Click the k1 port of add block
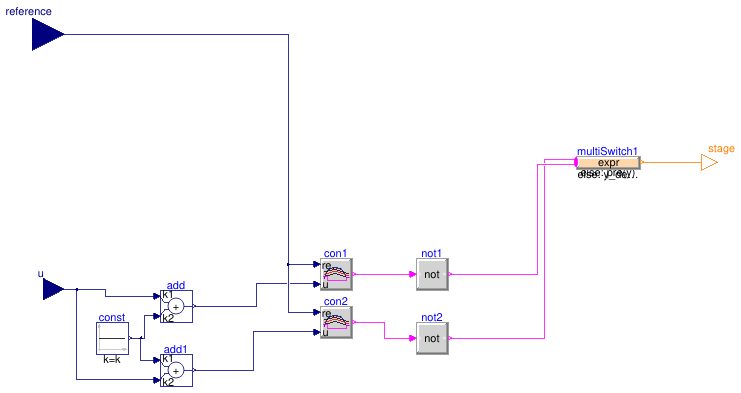This screenshot has height=393, width=741. pyautogui.click(x=157, y=296)
